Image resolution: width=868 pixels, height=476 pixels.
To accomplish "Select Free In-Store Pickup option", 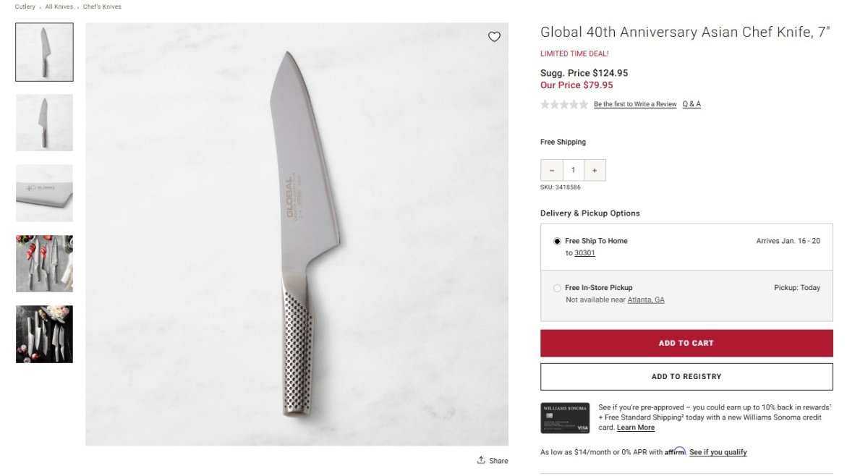I will [557, 288].
